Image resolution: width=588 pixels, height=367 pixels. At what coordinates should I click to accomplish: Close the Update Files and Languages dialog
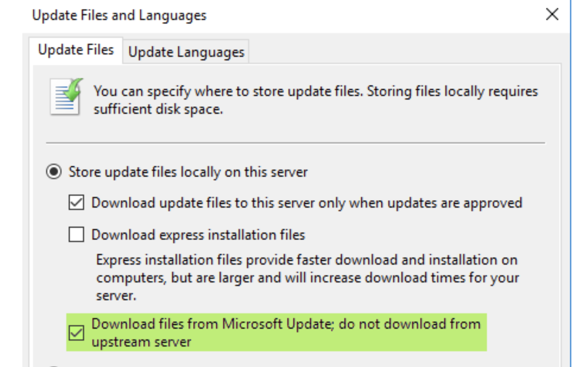point(552,15)
